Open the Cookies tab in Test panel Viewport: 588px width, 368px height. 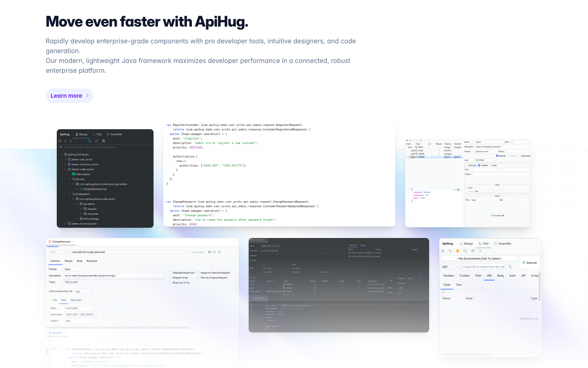pos(465,276)
